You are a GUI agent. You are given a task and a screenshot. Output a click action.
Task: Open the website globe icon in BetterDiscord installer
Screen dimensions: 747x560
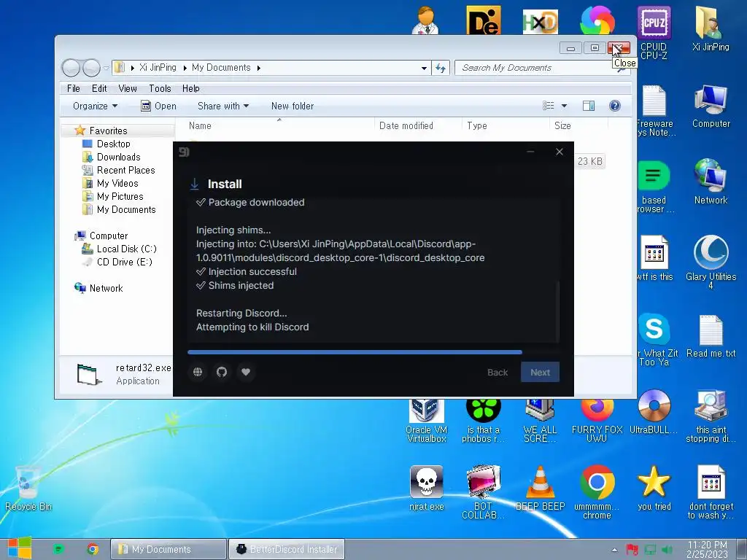198,373
